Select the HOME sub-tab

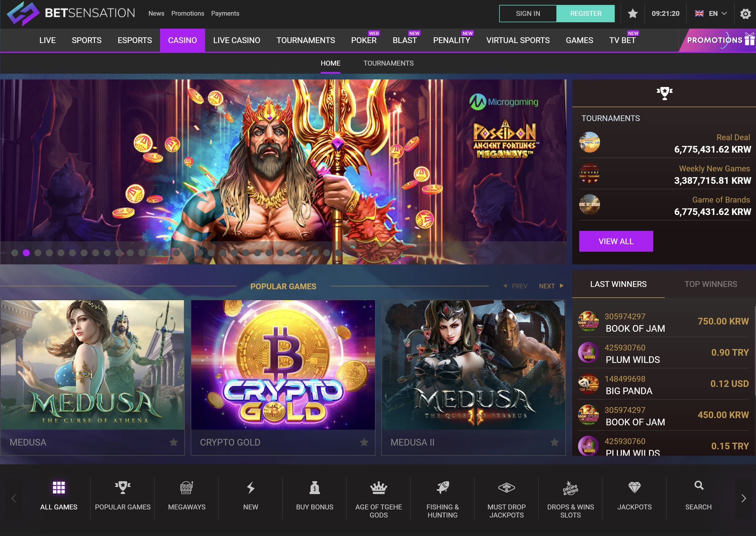pos(330,63)
